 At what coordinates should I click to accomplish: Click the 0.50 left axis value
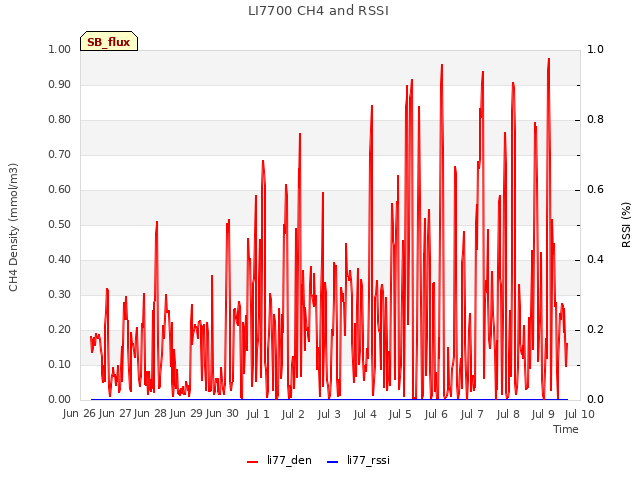[x=59, y=224]
